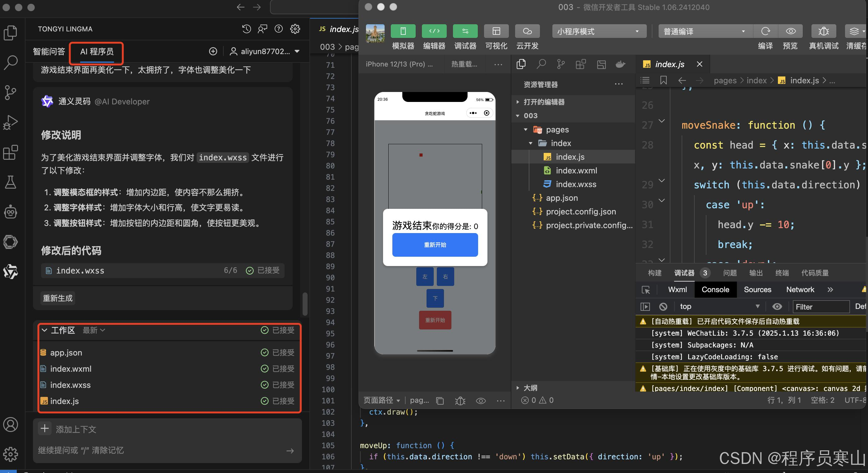
Task: Click the compile refresh icon
Action: click(765, 31)
